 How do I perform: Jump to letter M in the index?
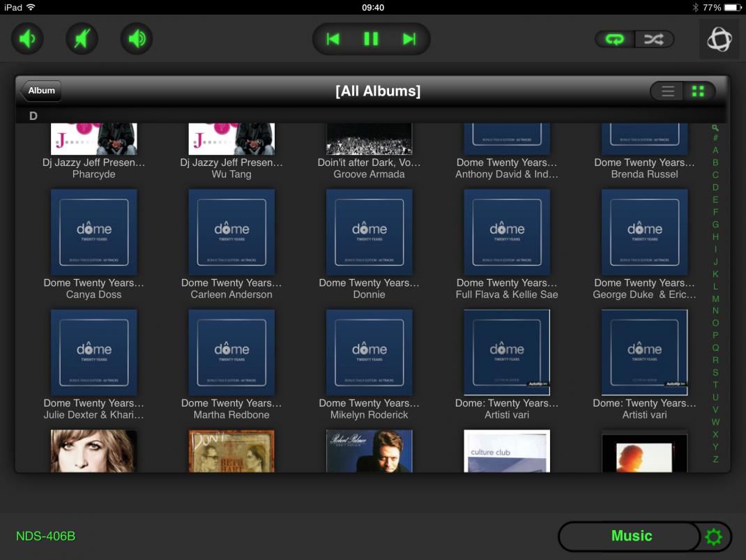(x=715, y=298)
